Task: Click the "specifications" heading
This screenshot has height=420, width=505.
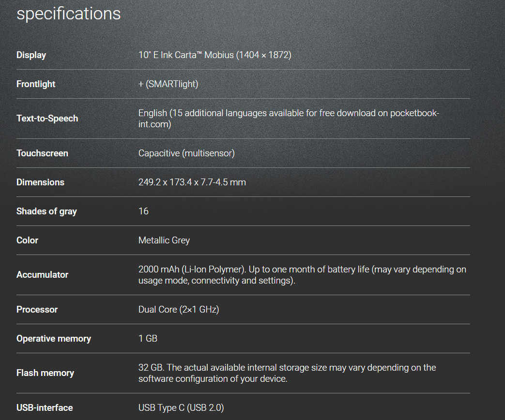Action: [69, 14]
